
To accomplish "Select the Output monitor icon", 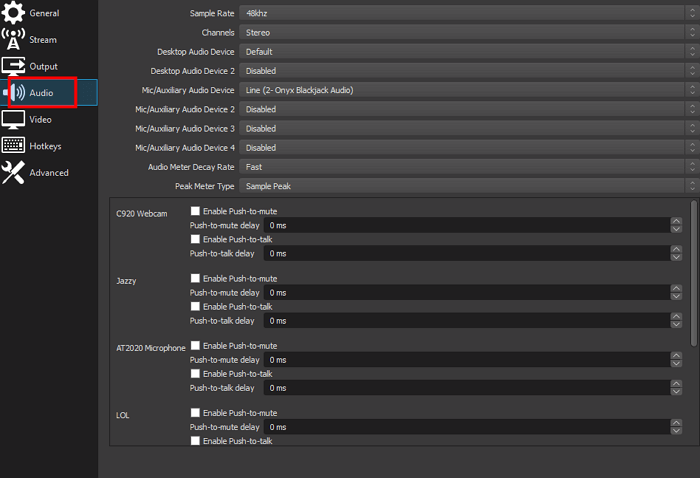I will [x=14, y=66].
